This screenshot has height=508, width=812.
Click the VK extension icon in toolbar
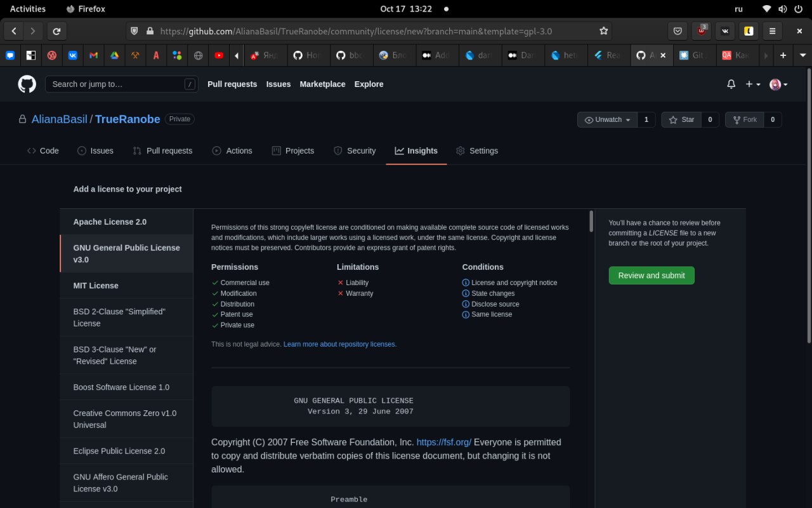click(725, 30)
